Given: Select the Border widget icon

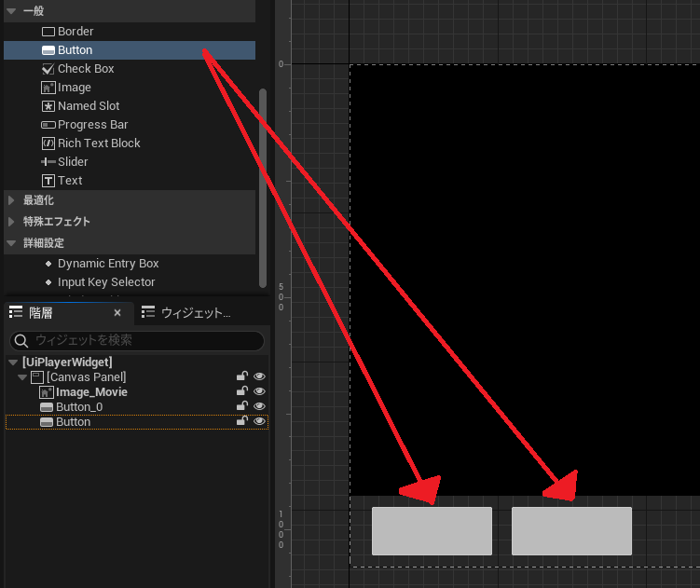Looking at the screenshot, I should [48, 32].
